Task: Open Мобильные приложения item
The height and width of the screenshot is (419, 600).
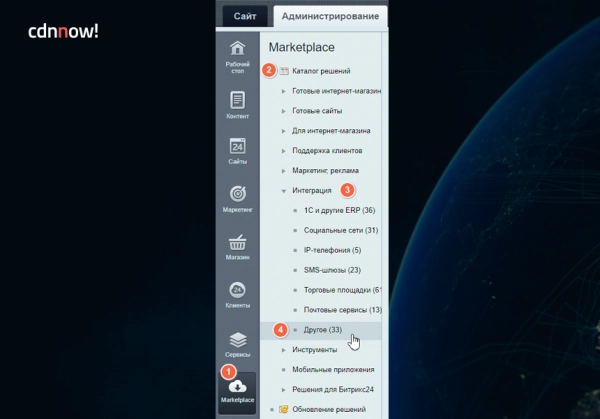Action: point(333,369)
